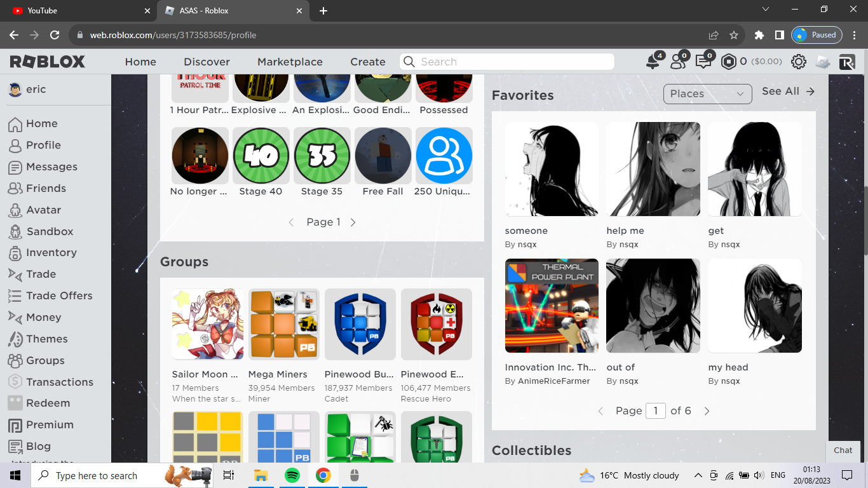Open the Chrome tab search chevron

(x=766, y=10)
